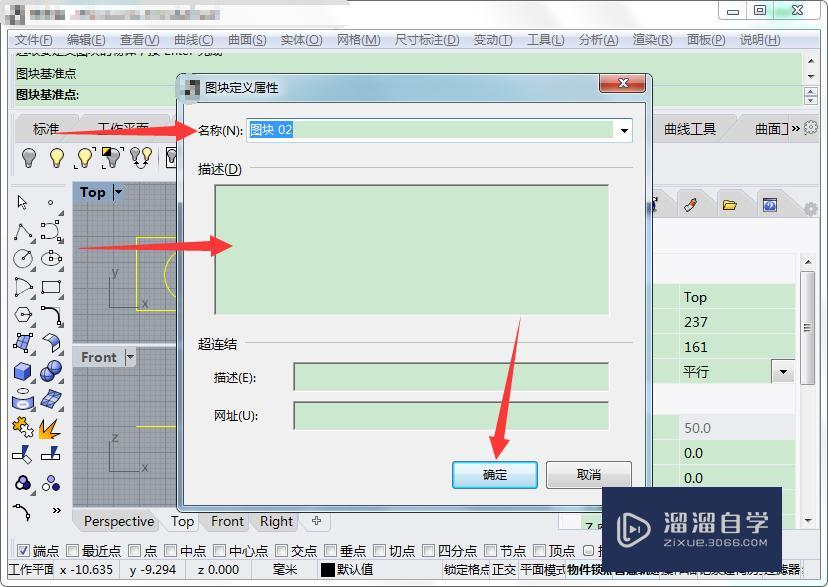Click the 确定 button in dialog
The height and width of the screenshot is (587, 828).
(x=495, y=475)
